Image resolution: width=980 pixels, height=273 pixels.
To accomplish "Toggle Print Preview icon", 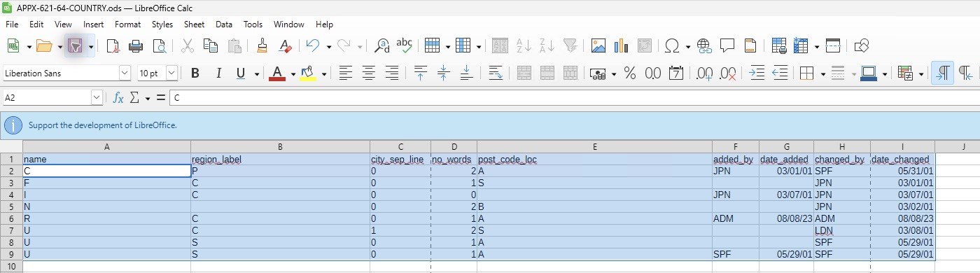I will [x=159, y=46].
